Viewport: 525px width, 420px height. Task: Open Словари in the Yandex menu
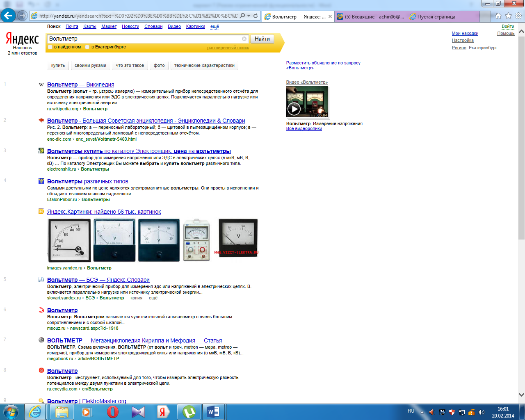click(x=153, y=26)
